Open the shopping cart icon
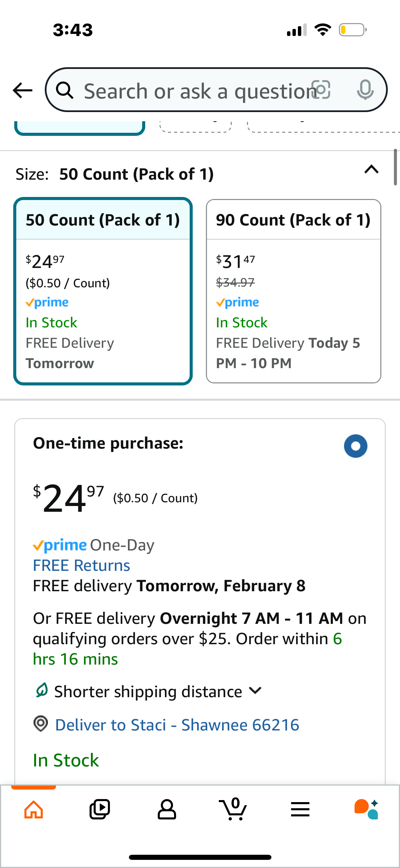The width and height of the screenshot is (400, 868). [x=233, y=809]
